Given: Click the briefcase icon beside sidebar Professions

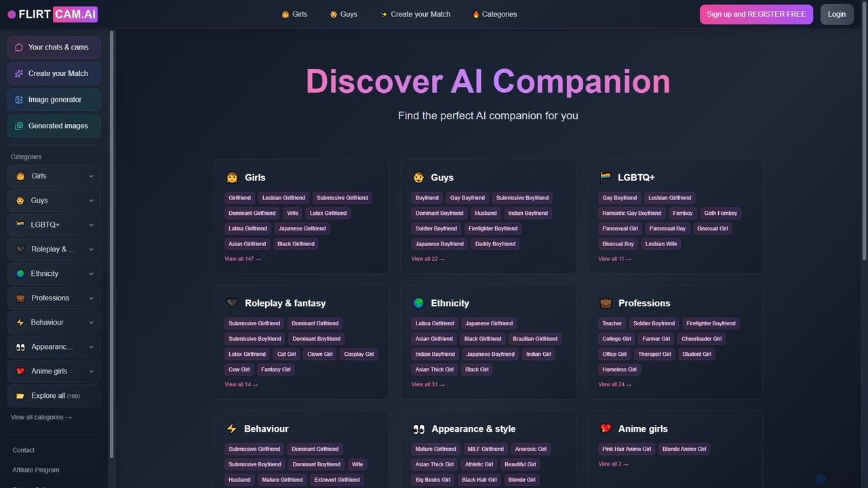Looking at the screenshot, I should click(20, 298).
